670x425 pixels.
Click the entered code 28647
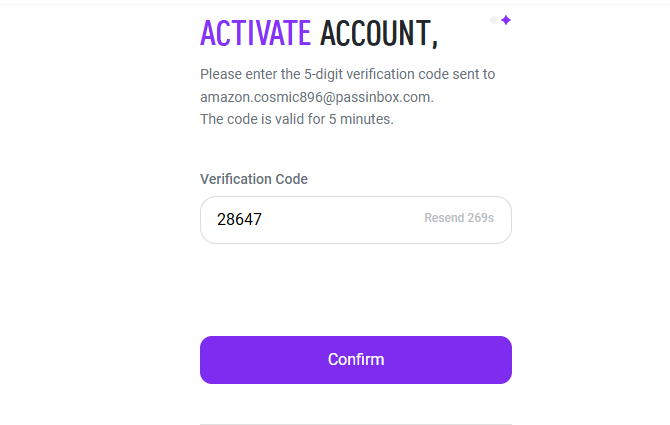click(x=239, y=220)
